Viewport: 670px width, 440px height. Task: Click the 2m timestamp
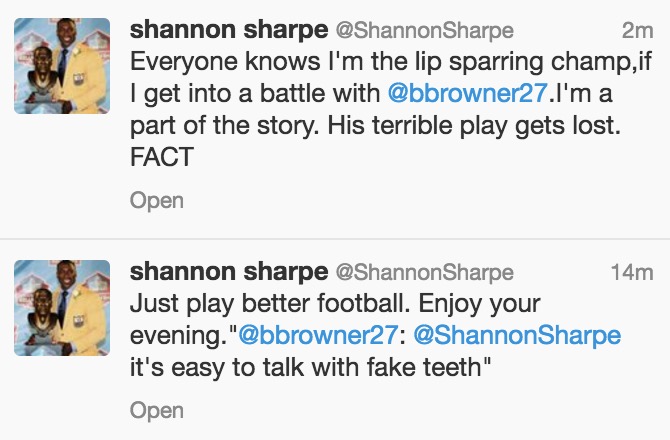point(637,31)
